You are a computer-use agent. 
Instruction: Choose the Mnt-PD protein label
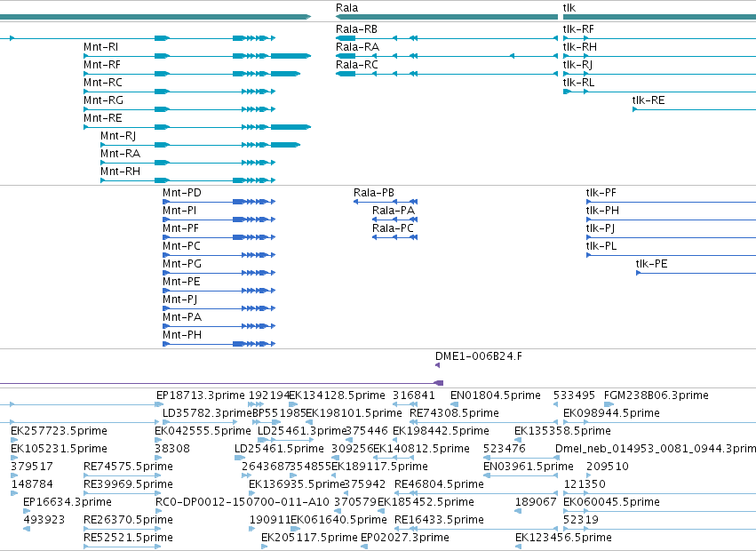(182, 193)
